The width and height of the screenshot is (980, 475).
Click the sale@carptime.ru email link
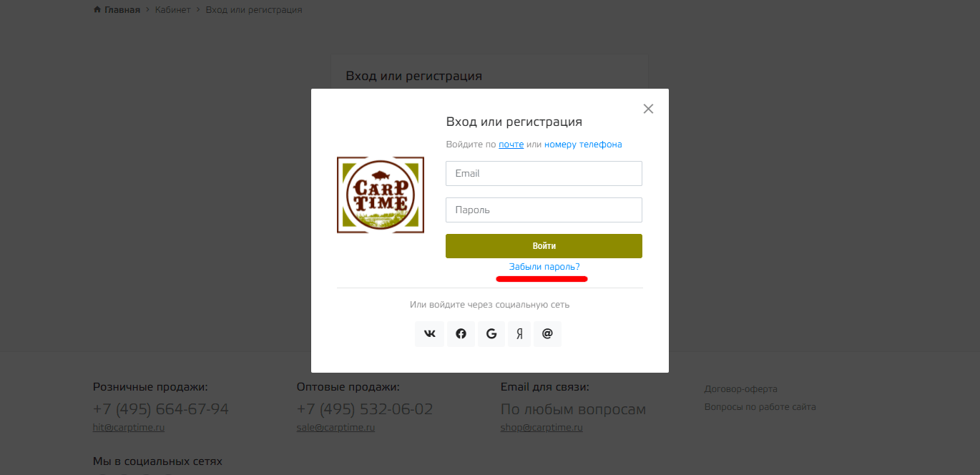335,428
